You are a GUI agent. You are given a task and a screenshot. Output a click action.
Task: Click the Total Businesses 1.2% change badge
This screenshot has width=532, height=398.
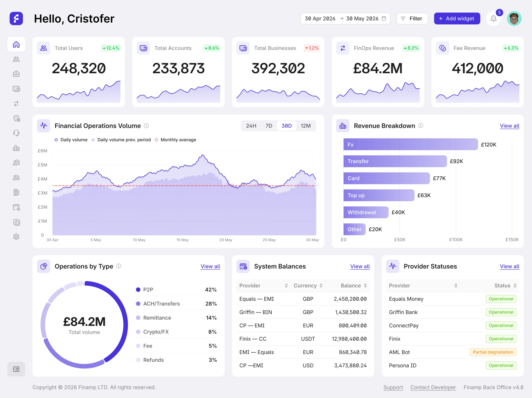pyautogui.click(x=312, y=48)
